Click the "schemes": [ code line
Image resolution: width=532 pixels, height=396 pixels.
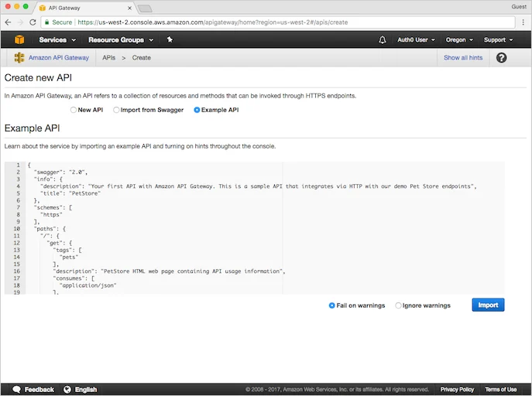click(53, 207)
